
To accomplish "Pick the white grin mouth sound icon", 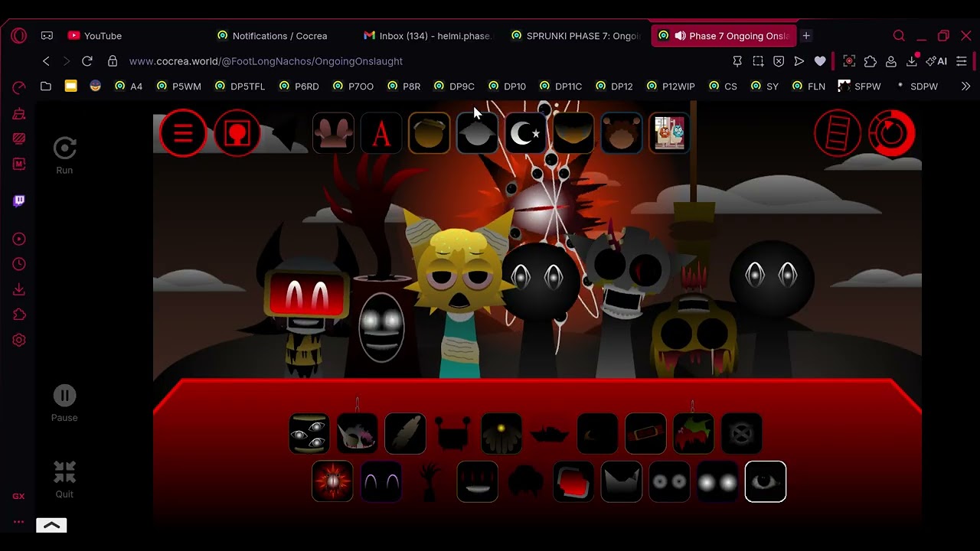I will [x=477, y=481].
